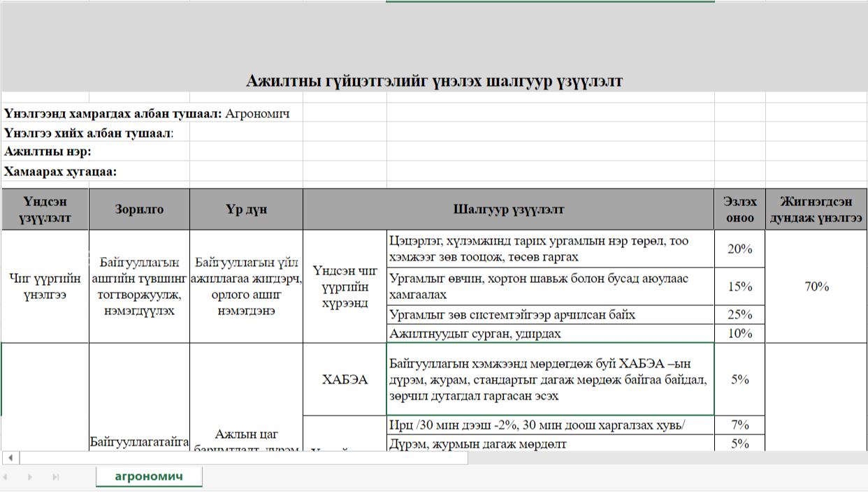The height and width of the screenshot is (498, 868).
Task: Select the 'Ирц /30 мин дээш -2%' cell
Action: click(550, 425)
